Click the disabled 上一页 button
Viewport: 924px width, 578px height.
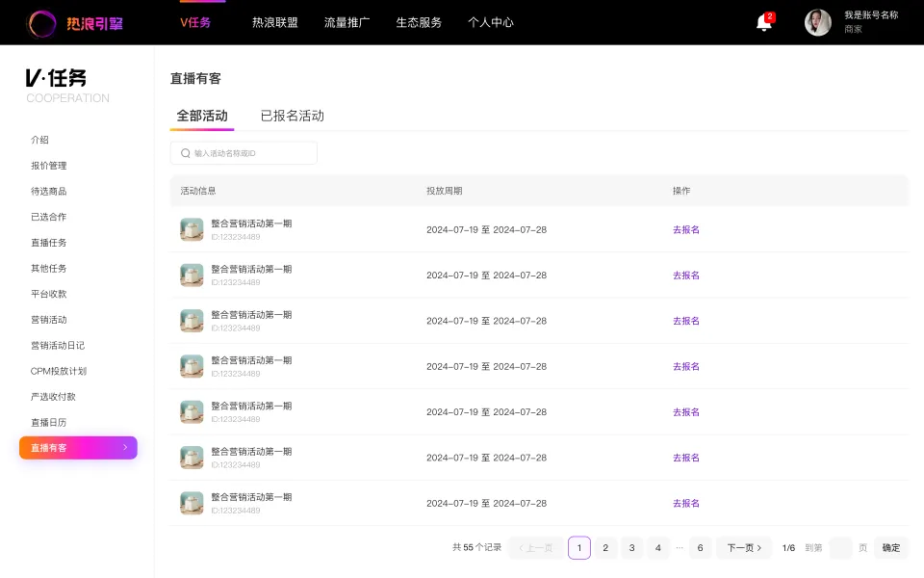coord(536,548)
